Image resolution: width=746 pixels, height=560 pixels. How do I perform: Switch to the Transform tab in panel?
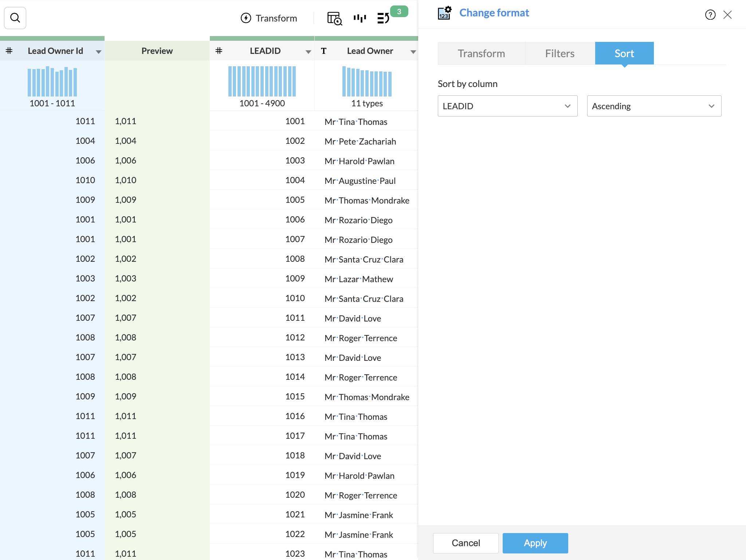tap(481, 54)
